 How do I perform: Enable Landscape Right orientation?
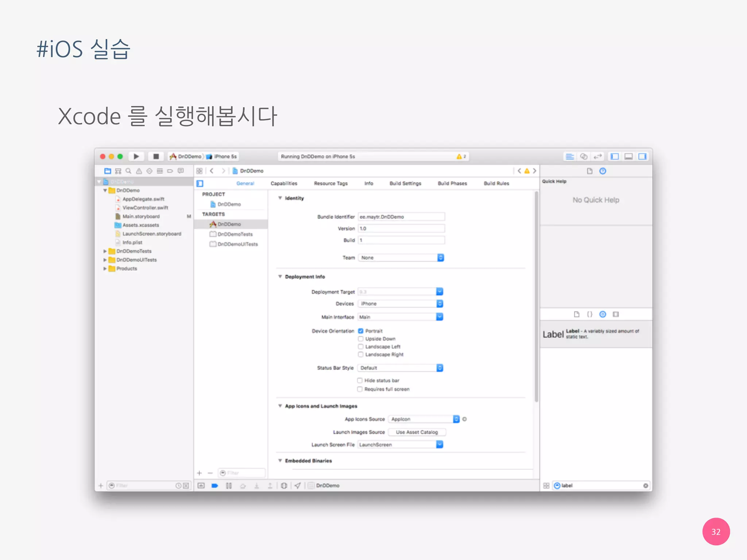[360, 354]
